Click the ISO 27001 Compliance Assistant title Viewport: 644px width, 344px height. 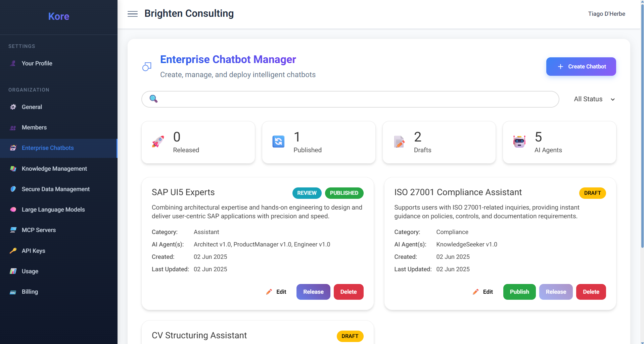tap(458, 192)
